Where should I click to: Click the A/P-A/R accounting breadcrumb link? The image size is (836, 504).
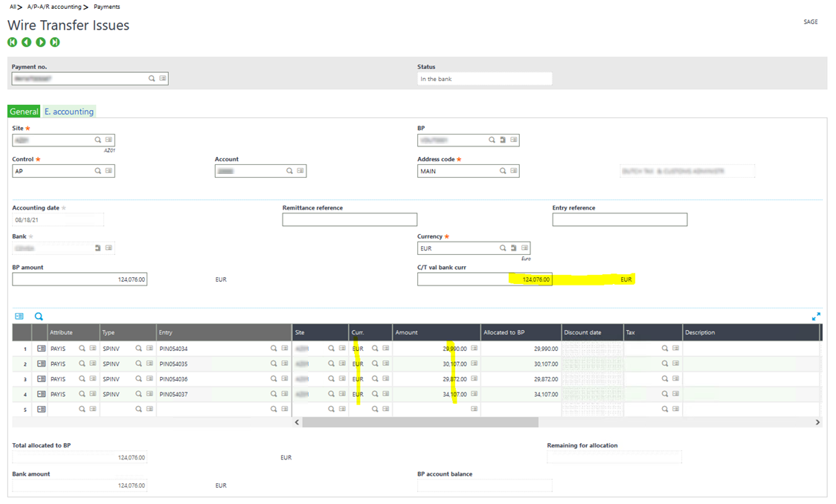[51, 6]
